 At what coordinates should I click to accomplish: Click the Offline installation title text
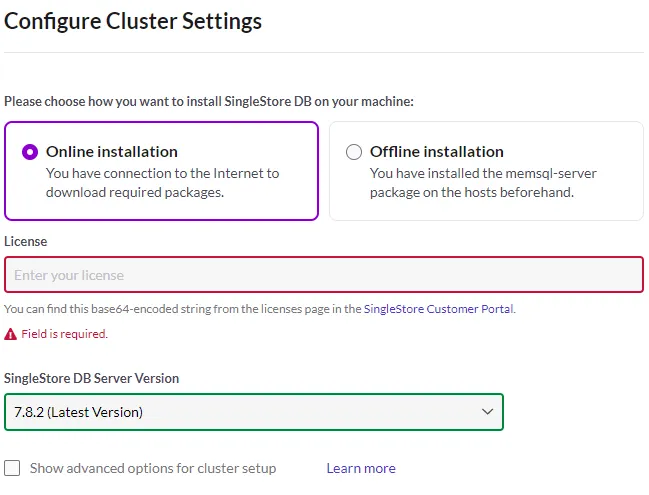pyautogui.click(x=437, y=152)
